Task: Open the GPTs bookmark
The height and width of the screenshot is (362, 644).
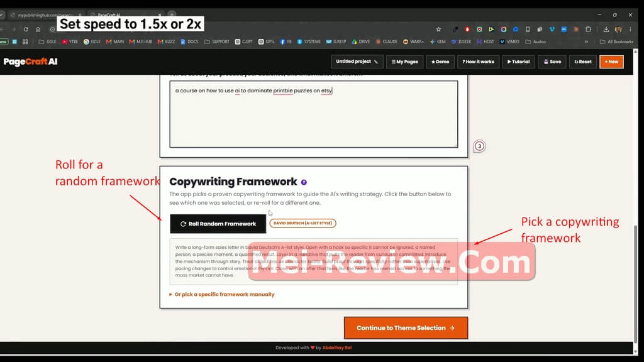Action: (266, 41)
